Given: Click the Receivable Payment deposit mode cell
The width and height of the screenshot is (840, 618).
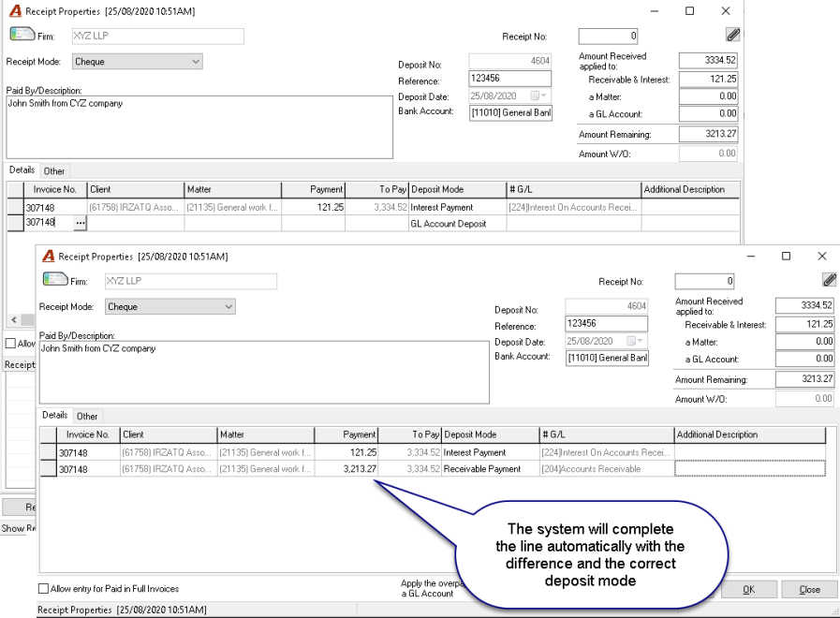Looking at the screenshot, I should [491, 468].
